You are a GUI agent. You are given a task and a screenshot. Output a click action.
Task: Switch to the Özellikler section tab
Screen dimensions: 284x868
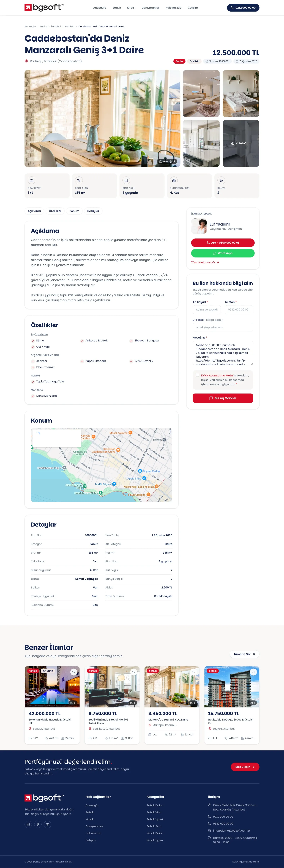(x=55, y=211)
